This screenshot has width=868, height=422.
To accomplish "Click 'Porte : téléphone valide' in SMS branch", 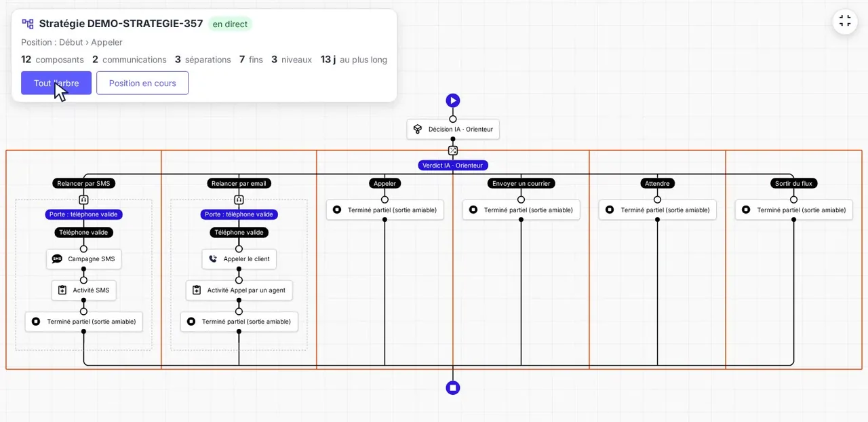I will coord(84,214).
